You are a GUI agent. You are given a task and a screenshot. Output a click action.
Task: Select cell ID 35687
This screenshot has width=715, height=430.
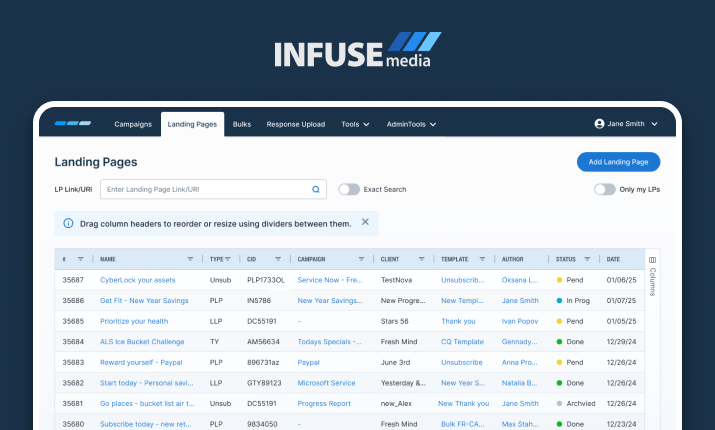[x=73, y=280]
